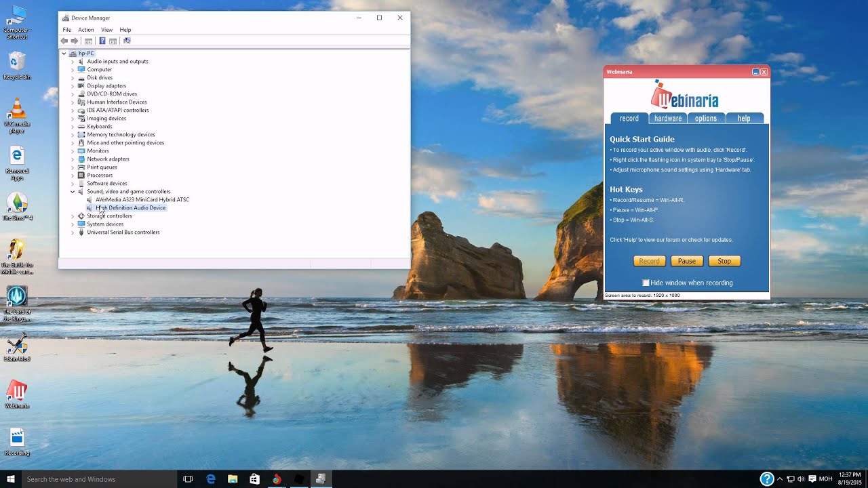
Task: Click the Stop button in Webinaria
Action: click(724, 261)
